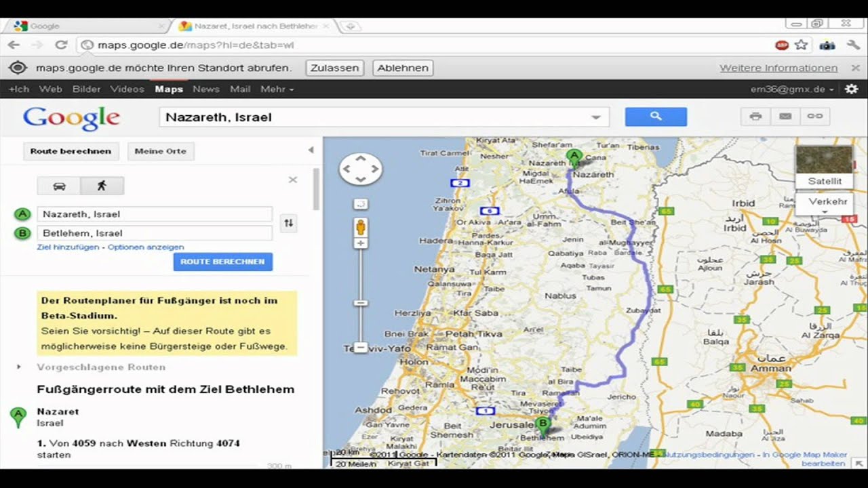
Task: Click Zulassen to allow location access
Action: point(335,68)
